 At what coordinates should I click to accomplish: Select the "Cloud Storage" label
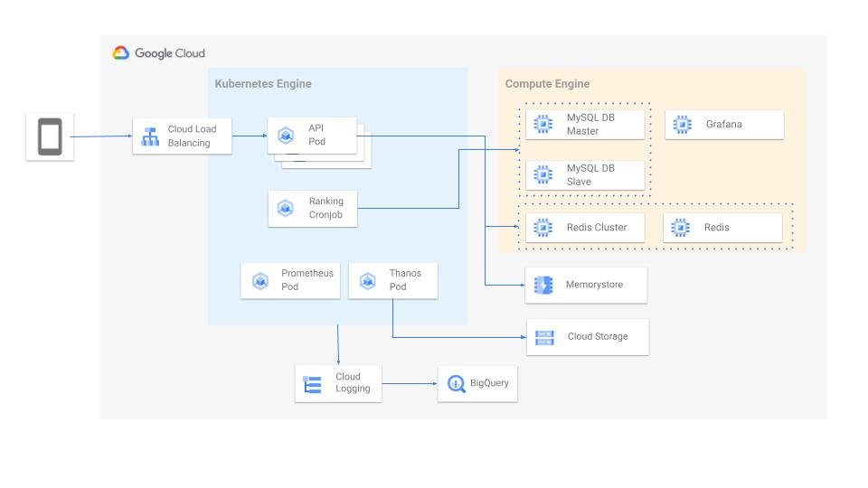[x=598, y=336]
